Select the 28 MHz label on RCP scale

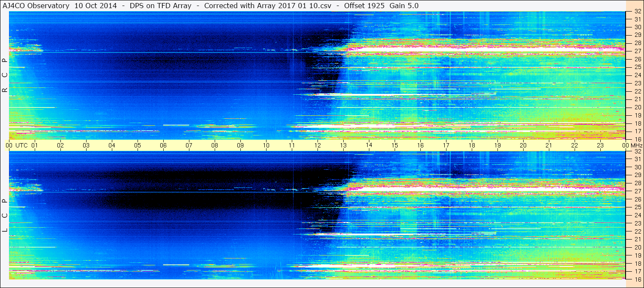point(637,43)
